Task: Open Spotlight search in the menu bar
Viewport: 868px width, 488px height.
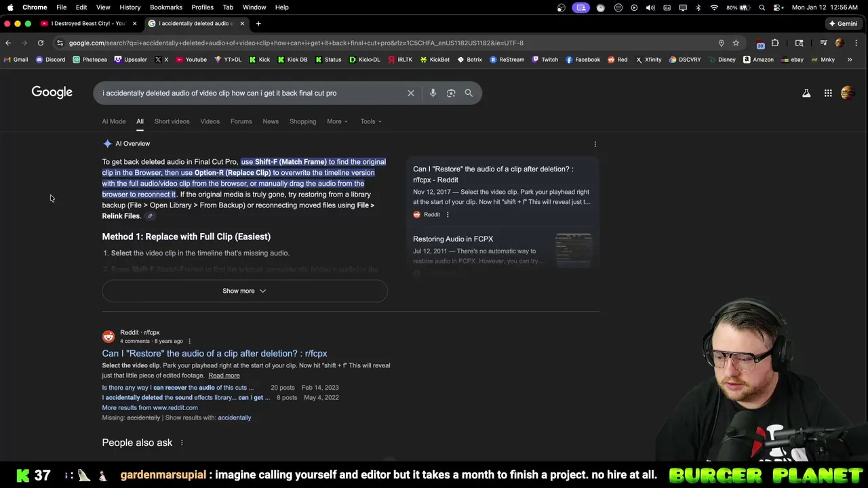Action: [762, 7]
